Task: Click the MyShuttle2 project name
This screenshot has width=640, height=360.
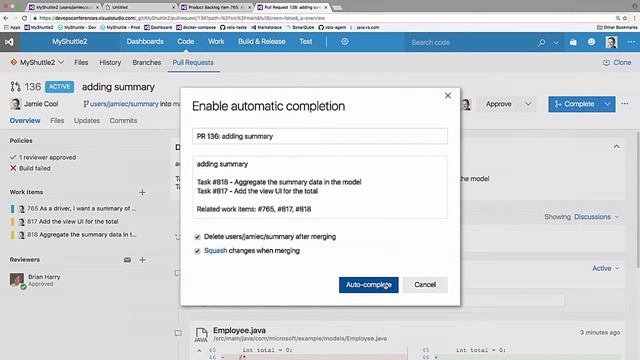Action: pyautogui.click(x=70, y=42)
